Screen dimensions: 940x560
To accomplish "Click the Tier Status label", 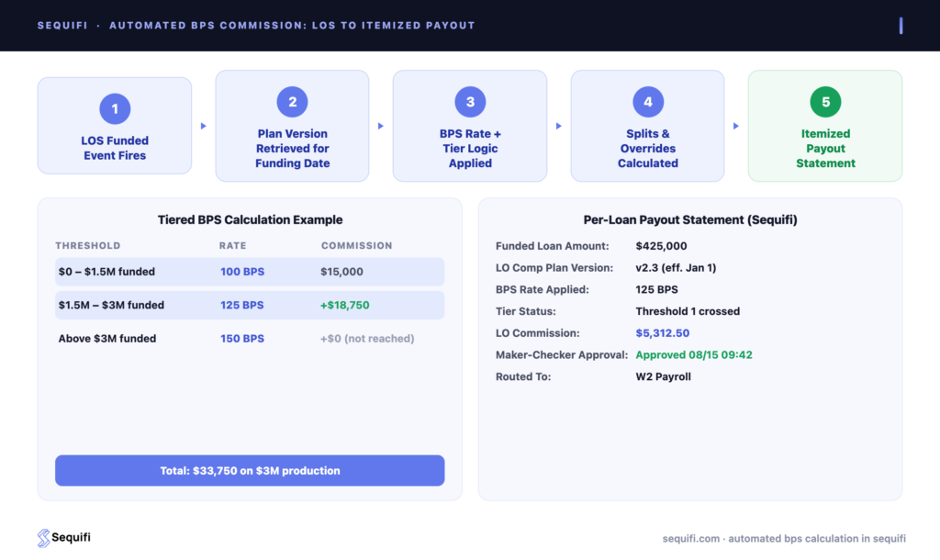I will (525, 311).
